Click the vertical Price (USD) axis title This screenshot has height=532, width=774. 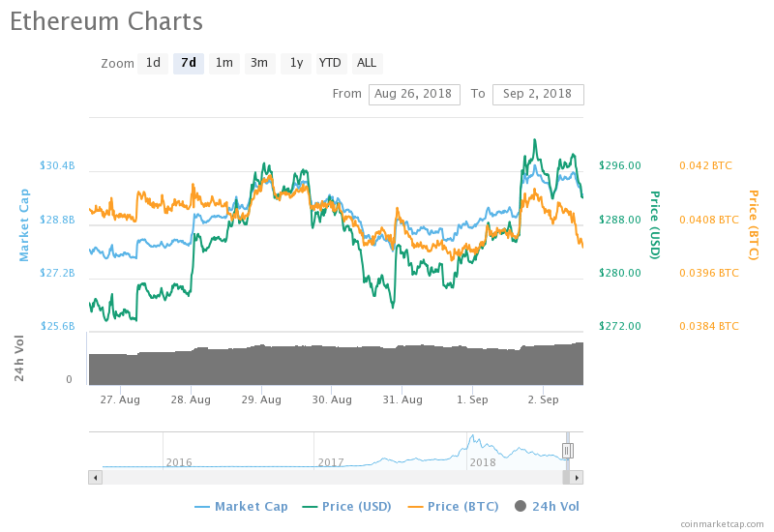pyautogui.click(x=655, y=225)
